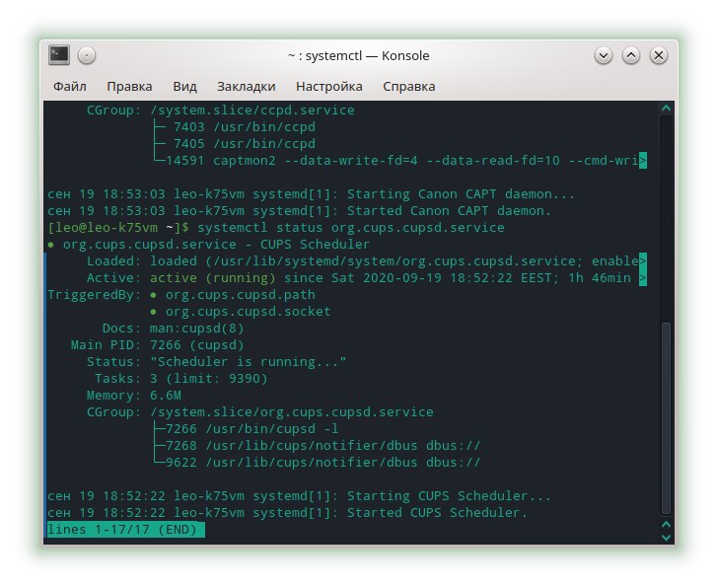Click 'Starting Canon CAPT daemon...' log line
The image size is (718, 588).
click(x=311, y=193)
